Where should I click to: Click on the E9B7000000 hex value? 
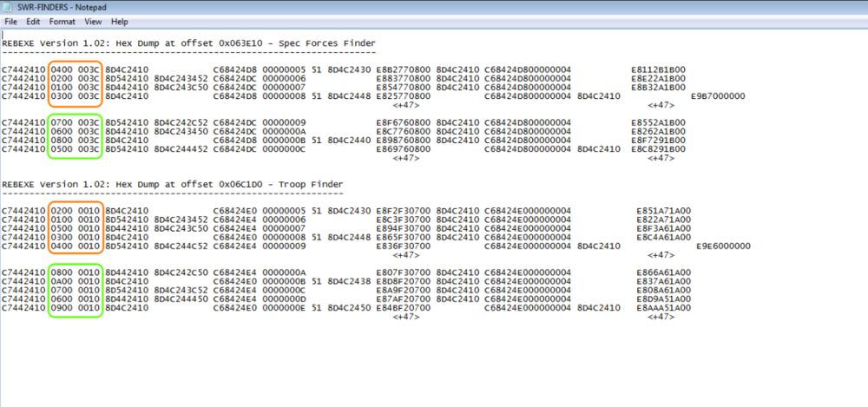[x=718, y=95]
